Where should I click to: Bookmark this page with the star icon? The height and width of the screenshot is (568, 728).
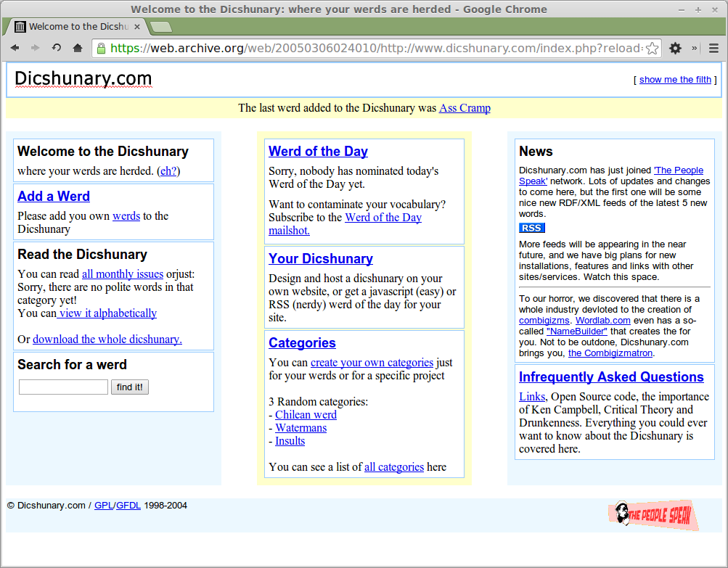653,49
